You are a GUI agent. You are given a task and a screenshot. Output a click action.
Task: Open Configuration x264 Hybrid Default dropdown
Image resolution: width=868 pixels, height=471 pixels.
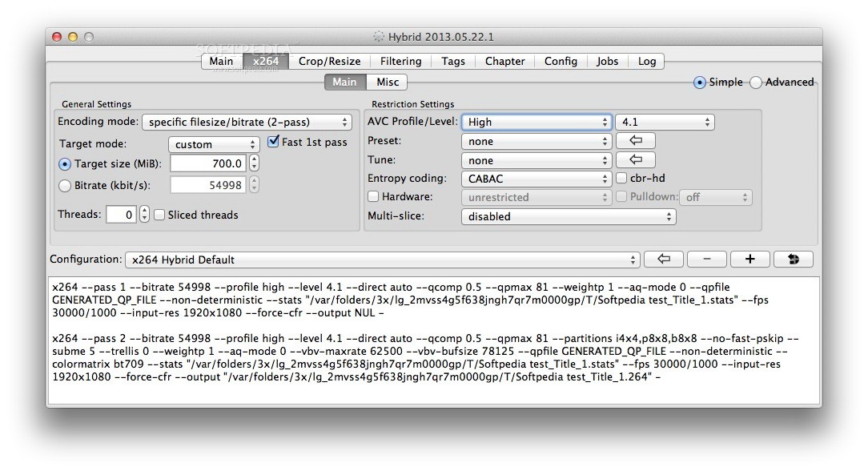tap(383, 260)
